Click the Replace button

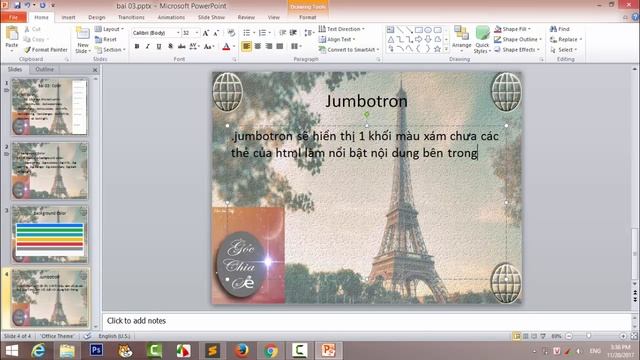click(566, 39)
